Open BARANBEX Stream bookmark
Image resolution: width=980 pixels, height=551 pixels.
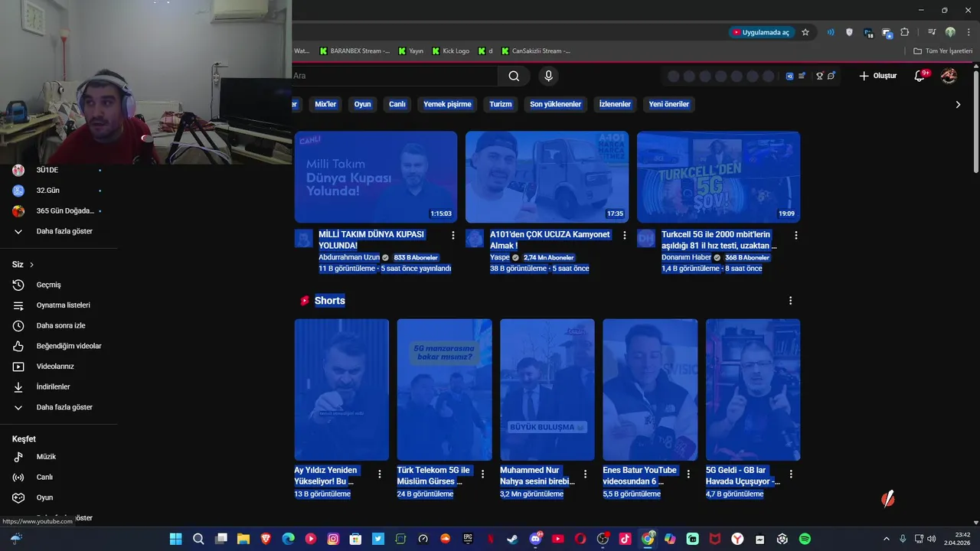click(x=354, y=51)
